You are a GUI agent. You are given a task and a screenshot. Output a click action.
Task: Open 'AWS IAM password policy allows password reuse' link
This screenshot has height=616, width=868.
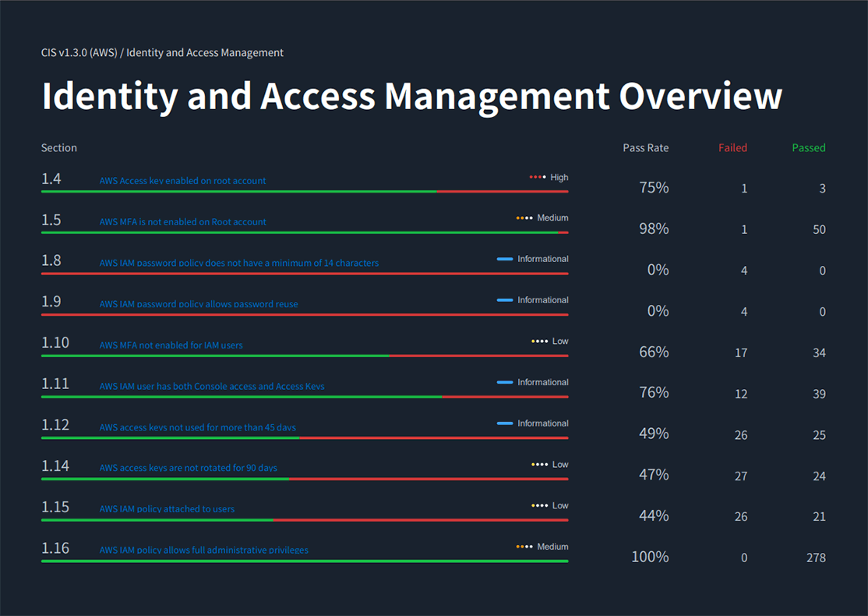(199, 303)
